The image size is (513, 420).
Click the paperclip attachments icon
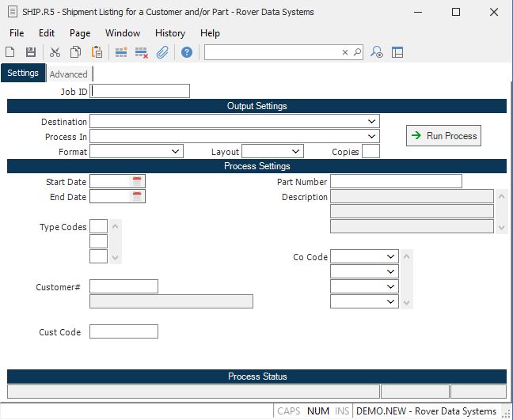click(161, 52)
